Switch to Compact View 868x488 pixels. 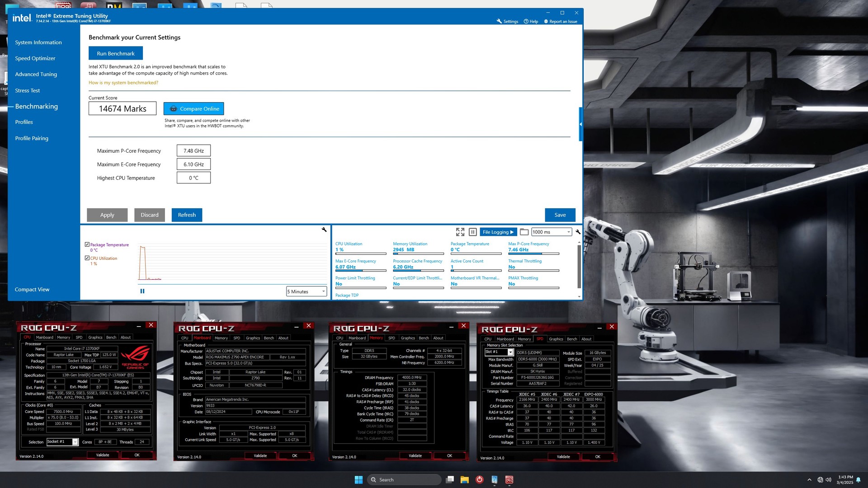(x=32, y=289)
